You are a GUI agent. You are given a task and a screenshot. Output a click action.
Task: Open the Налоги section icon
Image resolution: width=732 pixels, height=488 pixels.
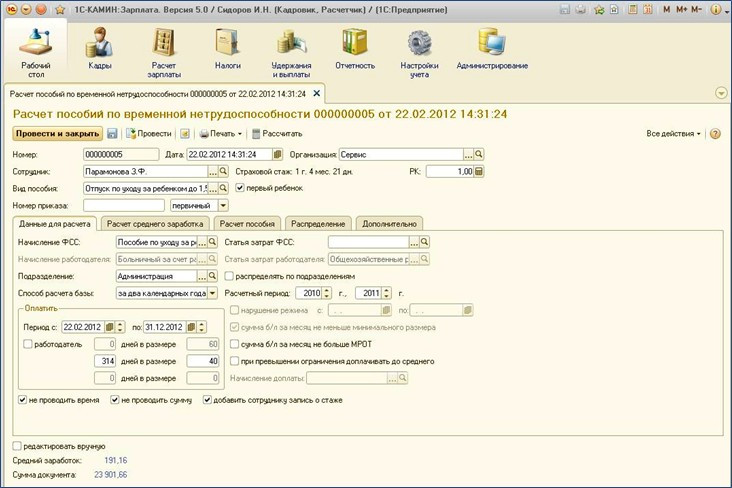click(228, 43)
